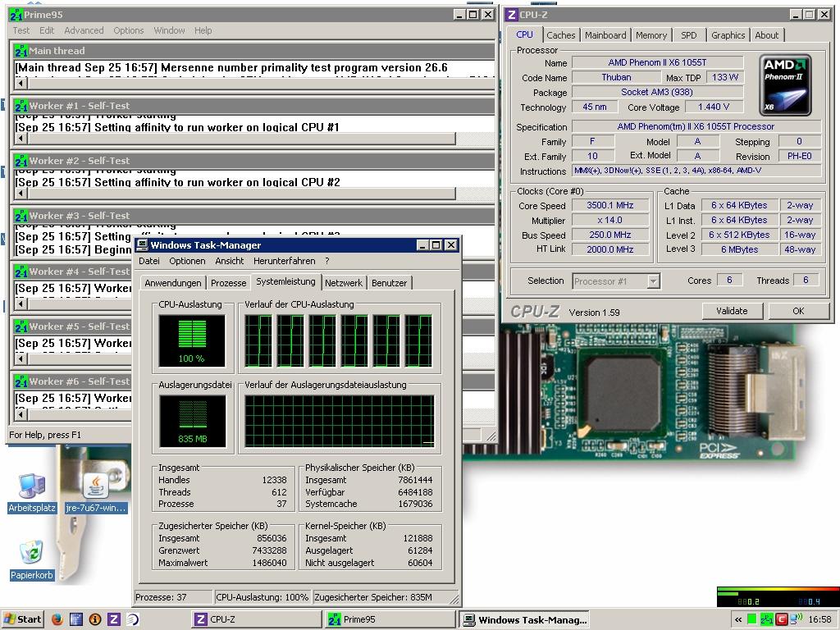Viewport: 840px width, 630px height.
Task: Click the blue grid quick launch icon
Action: (76, 619)
